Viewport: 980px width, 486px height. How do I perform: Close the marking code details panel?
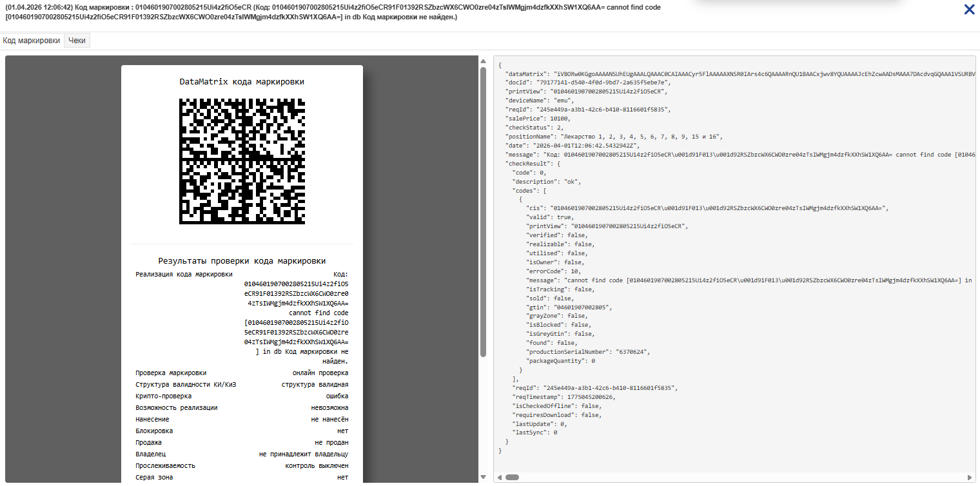point(969,10)
